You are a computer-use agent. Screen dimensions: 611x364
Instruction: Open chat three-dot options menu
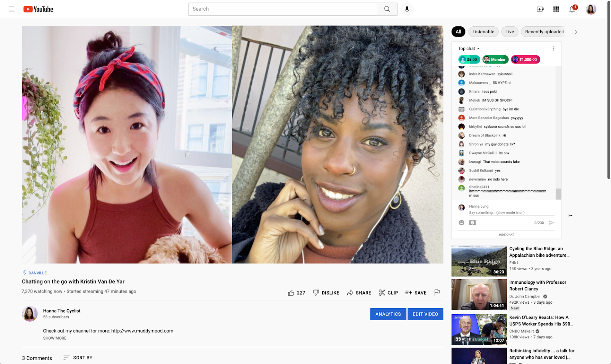coord(554,49)
